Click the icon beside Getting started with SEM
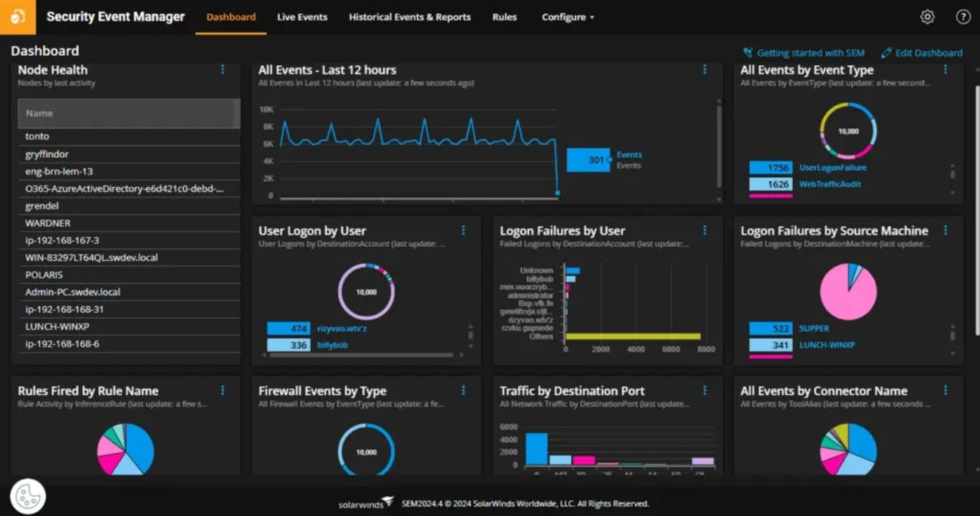This screenshot has height=516, width=980. [748, 53]
